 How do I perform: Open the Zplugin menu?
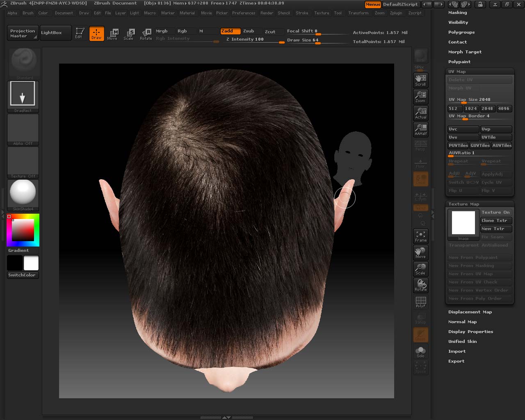point(396,13)
